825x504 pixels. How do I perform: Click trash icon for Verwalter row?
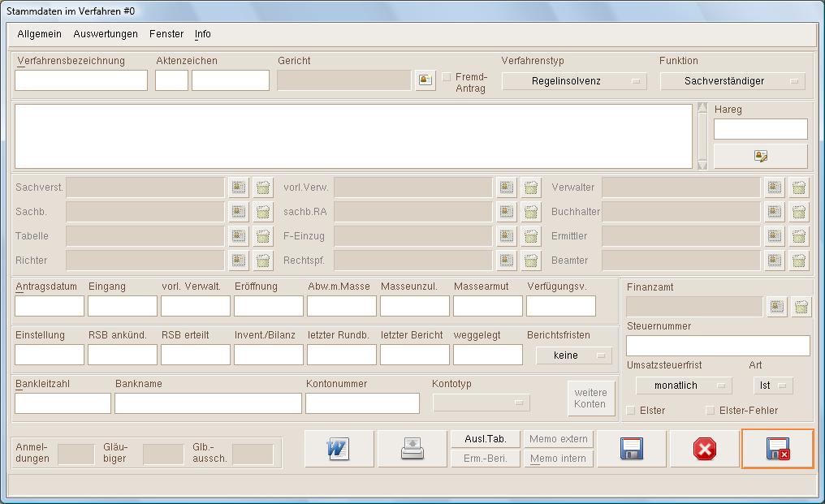[x=799, y=187]
